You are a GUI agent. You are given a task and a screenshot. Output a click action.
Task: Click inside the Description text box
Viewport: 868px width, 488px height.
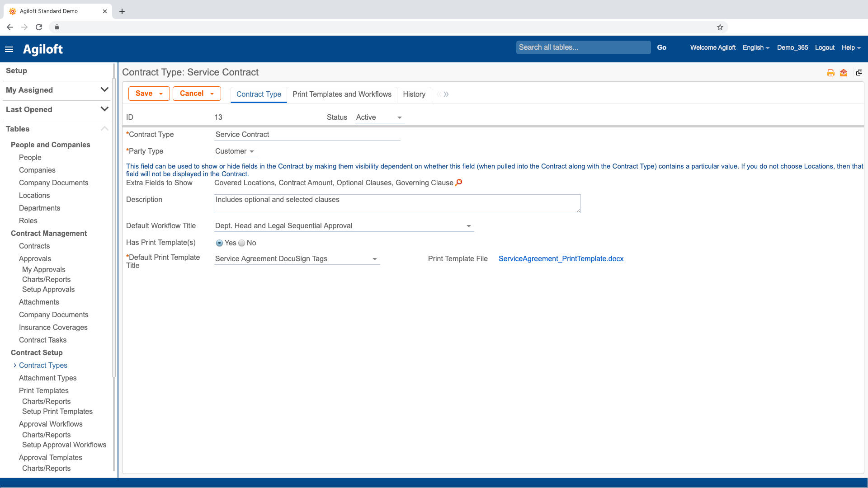pyautogui.click(x=397, y=204)
